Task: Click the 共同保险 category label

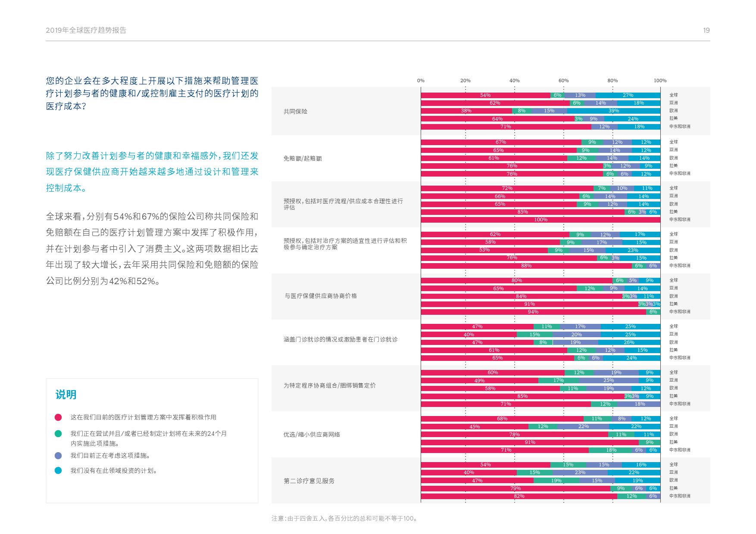Action: (296, 112)
